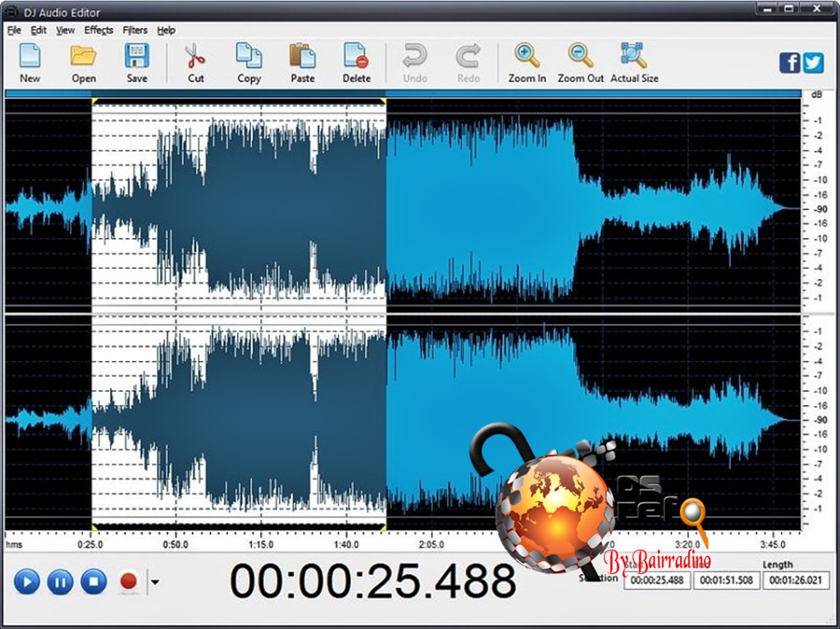Viewport: 840px width, 629px height.
Task: Click the 0:50.0 mark on the timeline
Action: point(176,545)
